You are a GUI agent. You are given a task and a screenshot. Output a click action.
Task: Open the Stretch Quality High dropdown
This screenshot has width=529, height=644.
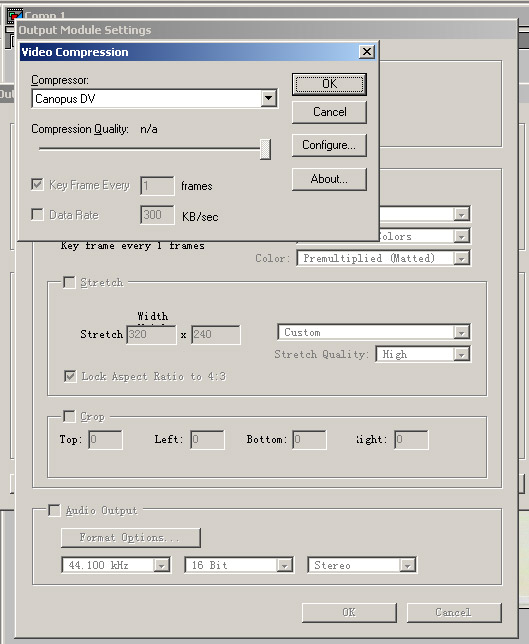coord(423,354)
